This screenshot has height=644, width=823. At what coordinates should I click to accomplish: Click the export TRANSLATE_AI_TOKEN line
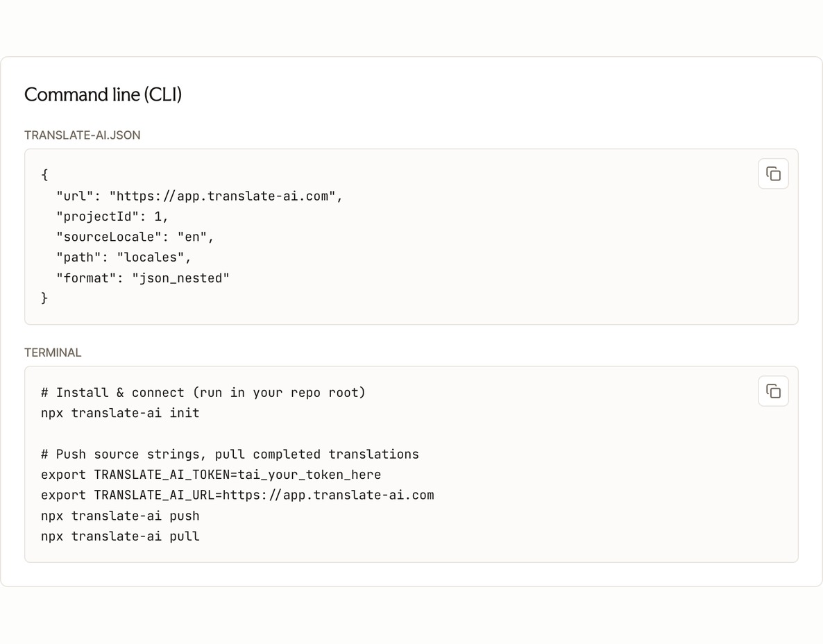(x=211, y=475)
